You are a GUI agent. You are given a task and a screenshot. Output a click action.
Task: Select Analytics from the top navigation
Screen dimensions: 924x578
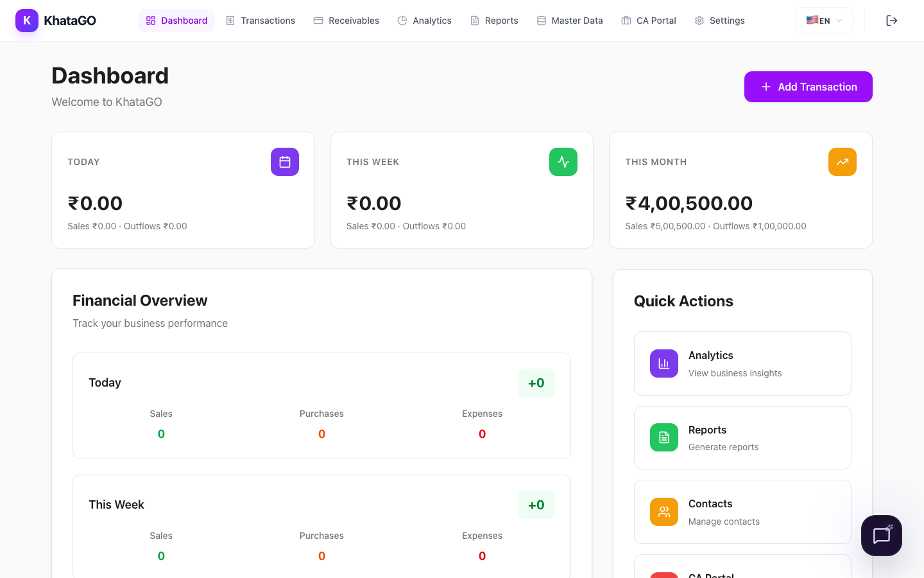point(424,20)
